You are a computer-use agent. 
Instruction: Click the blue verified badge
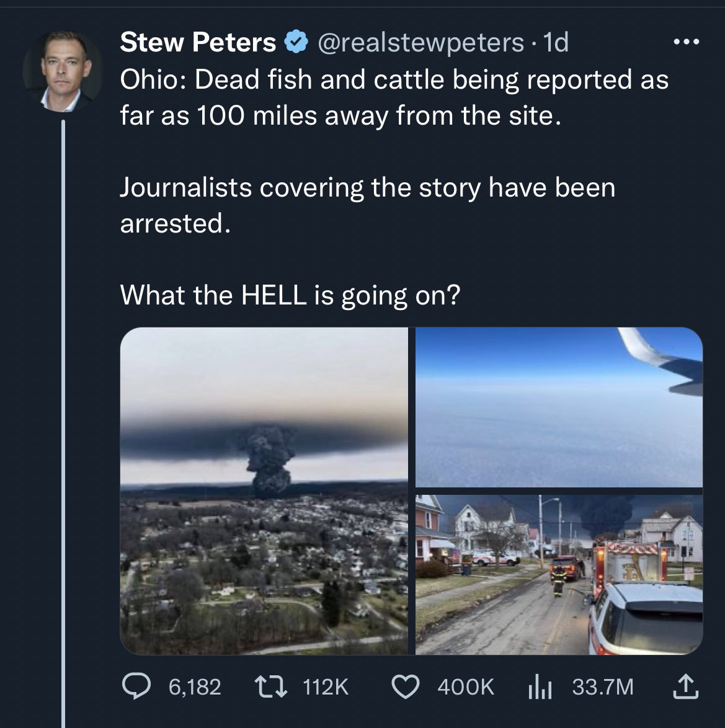[x=296, y=42]
